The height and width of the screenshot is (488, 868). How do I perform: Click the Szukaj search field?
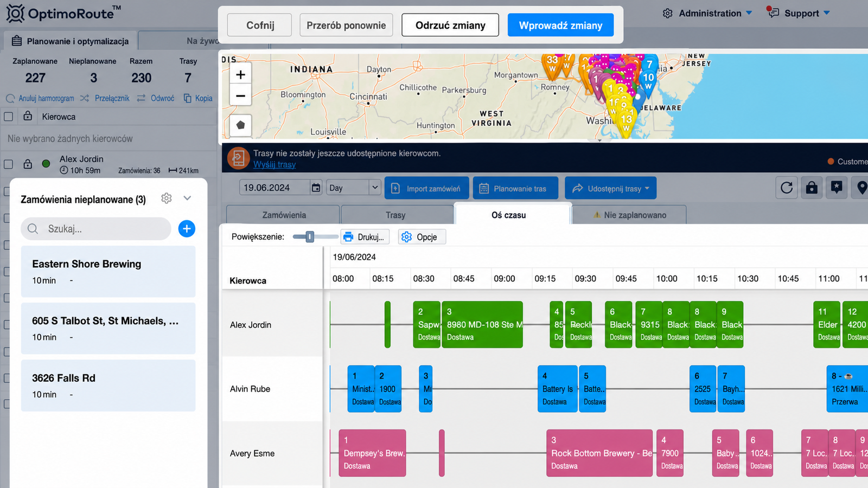[96, 229]
